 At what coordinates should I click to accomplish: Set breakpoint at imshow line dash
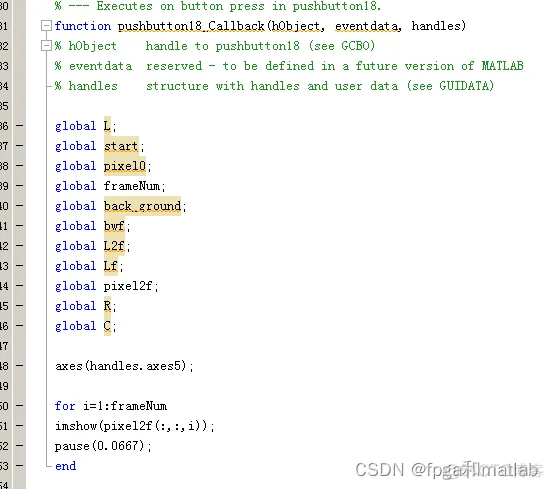pyautogui.click(x=20, y=426)
